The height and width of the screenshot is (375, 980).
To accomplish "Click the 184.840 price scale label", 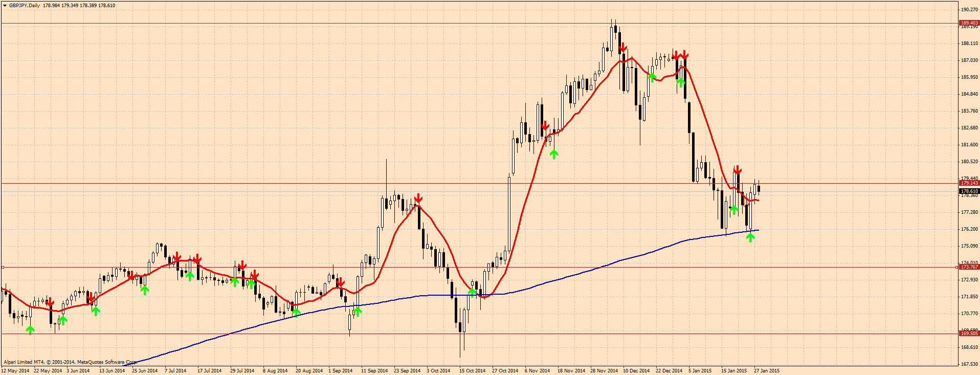I will click(x=970, y=94).
